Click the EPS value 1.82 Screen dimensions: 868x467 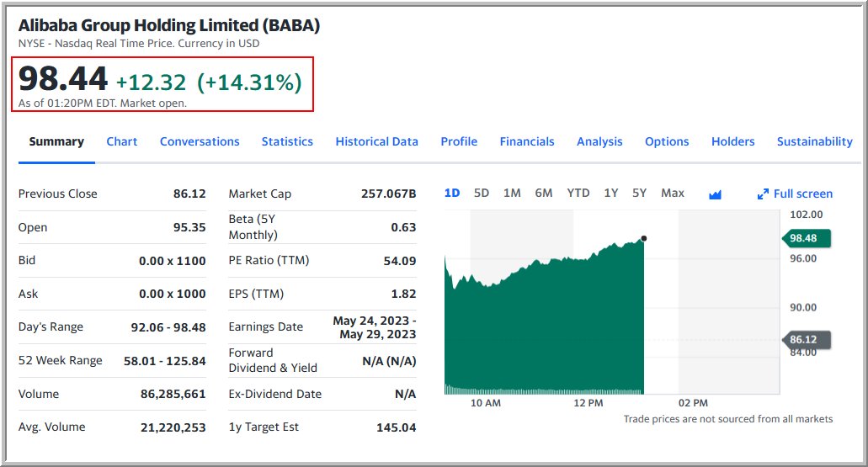(403, 294)
